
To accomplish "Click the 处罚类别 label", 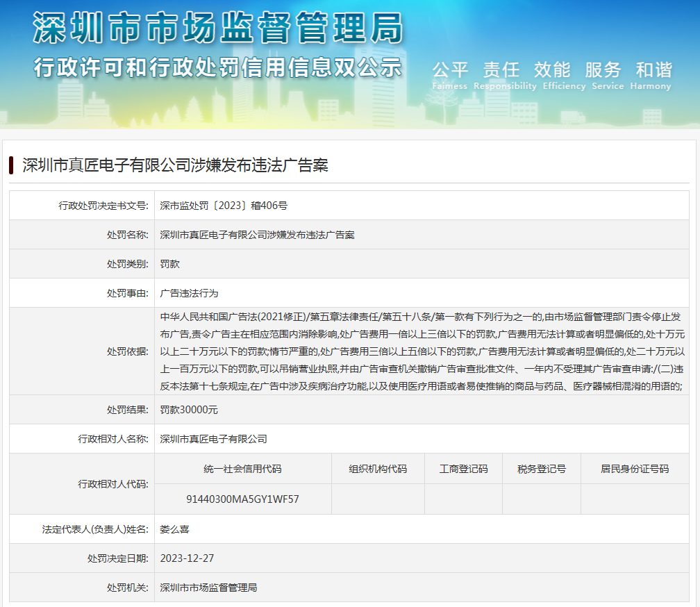I will (x=128, y=264).
